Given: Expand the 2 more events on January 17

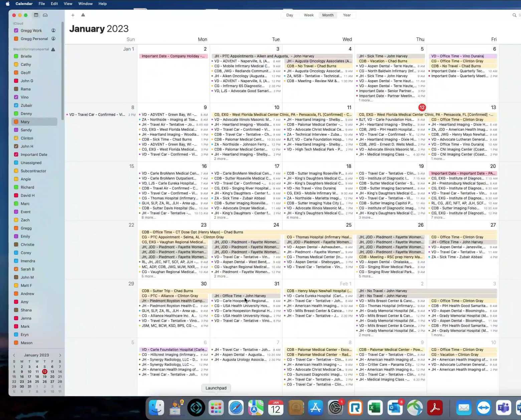Looking at the screenshot, I should click(x=221, y=217).
